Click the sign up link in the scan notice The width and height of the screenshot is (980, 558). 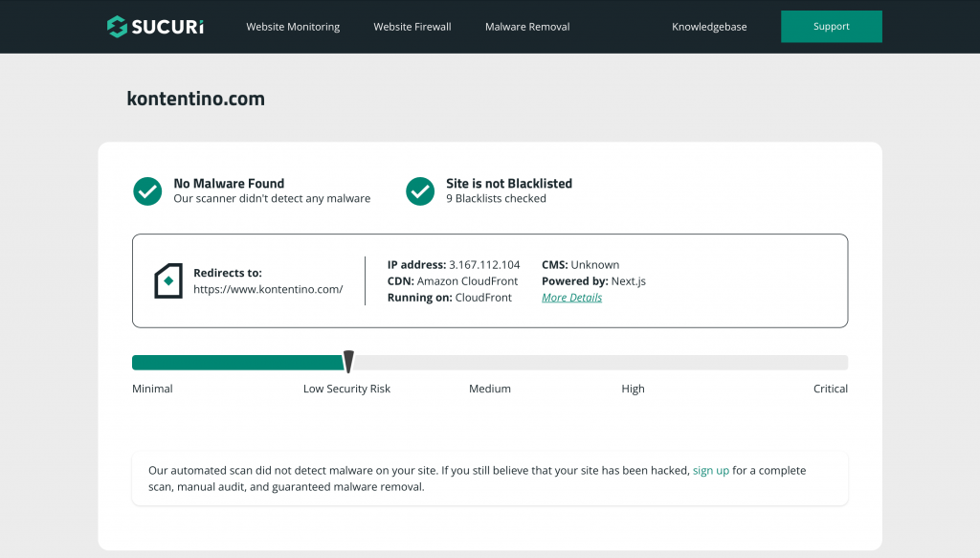[x=711, y=470]
